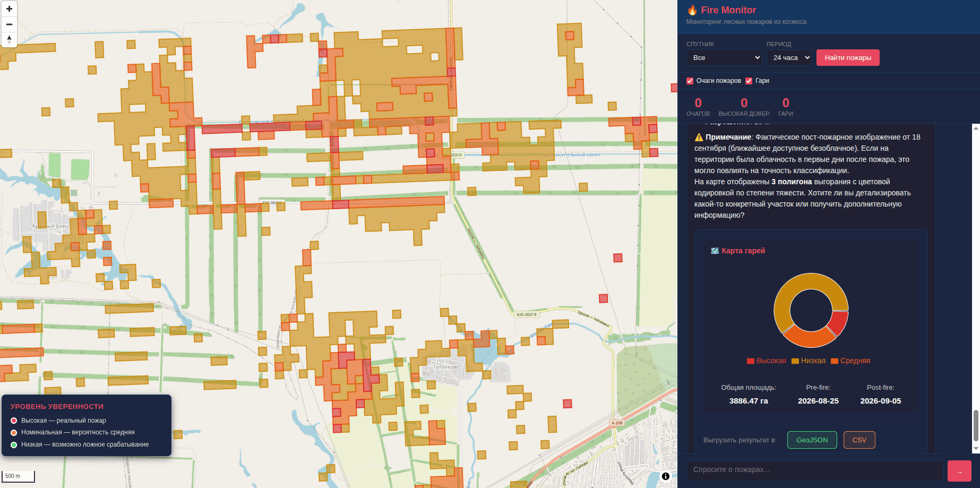980x488 pixels.
Task: Click the Номинальная legend entry
Action: coord(73,432)
